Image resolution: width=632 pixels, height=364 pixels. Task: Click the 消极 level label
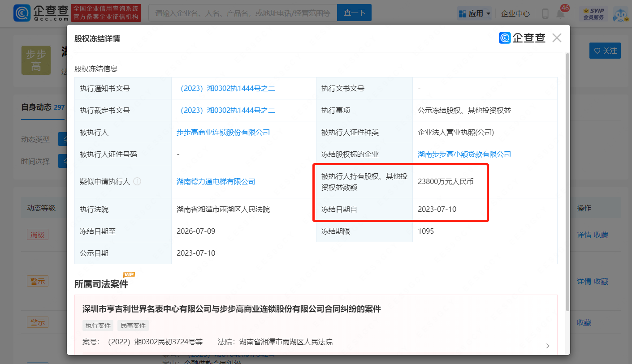coord(37,235)
